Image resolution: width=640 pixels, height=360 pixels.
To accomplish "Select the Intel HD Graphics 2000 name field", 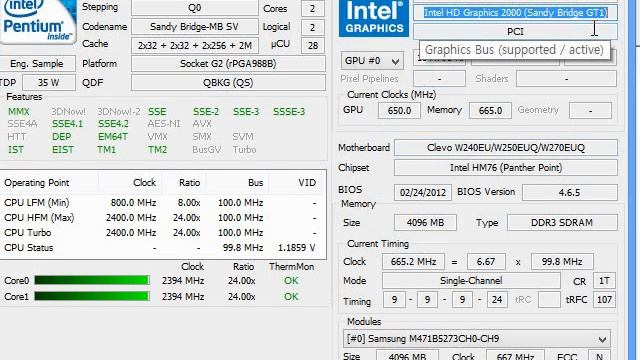I will 516,13.
